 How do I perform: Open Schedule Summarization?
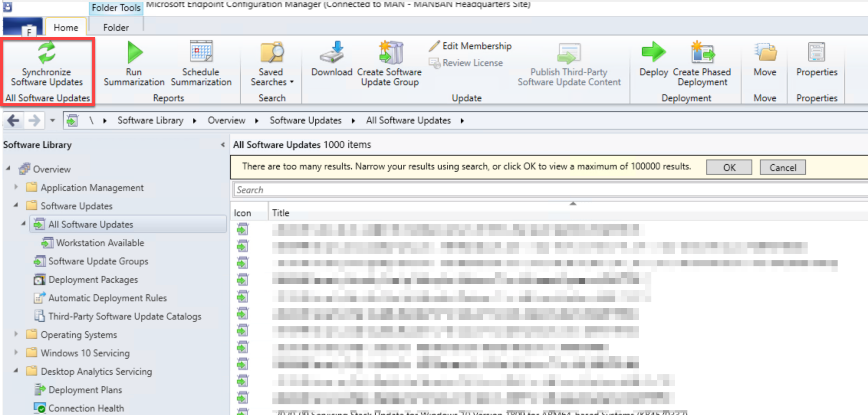click(200, 64)
